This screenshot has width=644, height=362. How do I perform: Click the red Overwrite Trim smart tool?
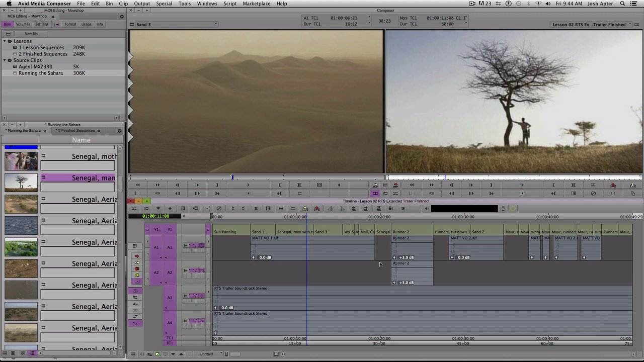click(x=137, y=269)
